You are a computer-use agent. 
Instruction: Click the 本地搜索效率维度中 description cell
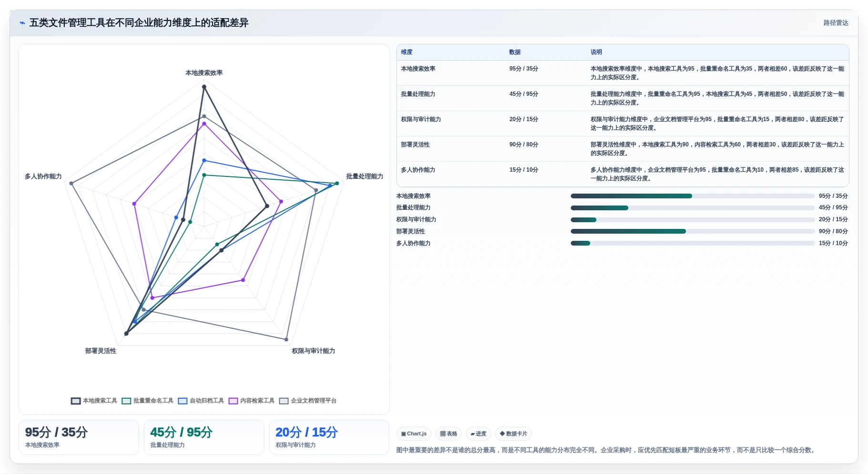717,73
